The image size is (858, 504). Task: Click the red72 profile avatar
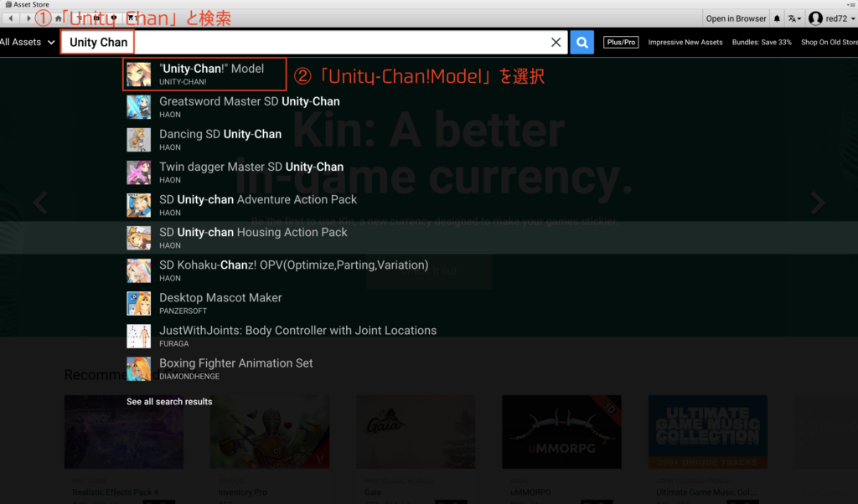[x=815, y=18]
